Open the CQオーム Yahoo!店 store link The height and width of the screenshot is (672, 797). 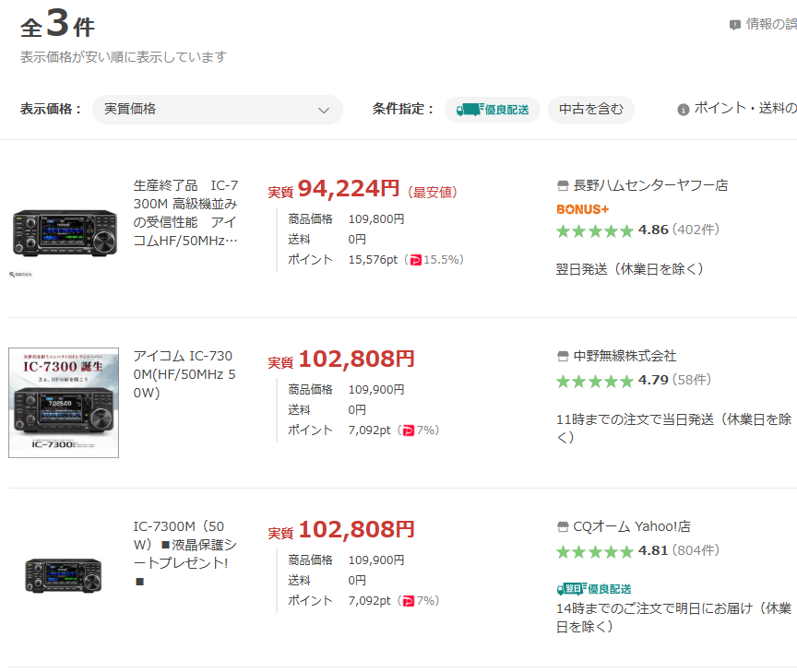631,527
